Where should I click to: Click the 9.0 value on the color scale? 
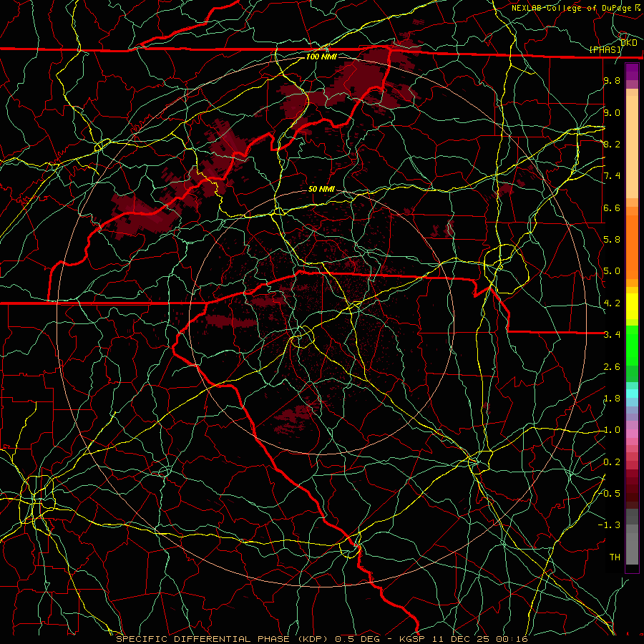click(x=612, y=112)
